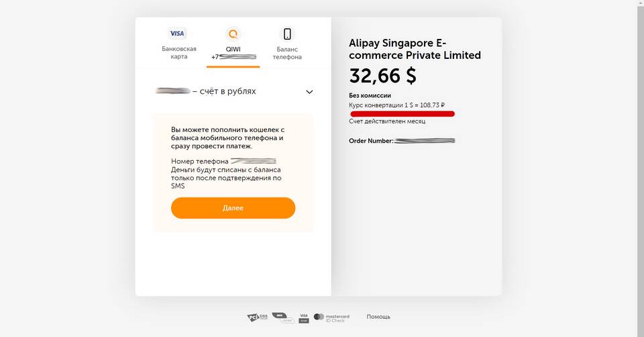Choose the QIWI wallet icon
Image resolution: width=644 pixels, height=337 pixels.
(233, 34)
